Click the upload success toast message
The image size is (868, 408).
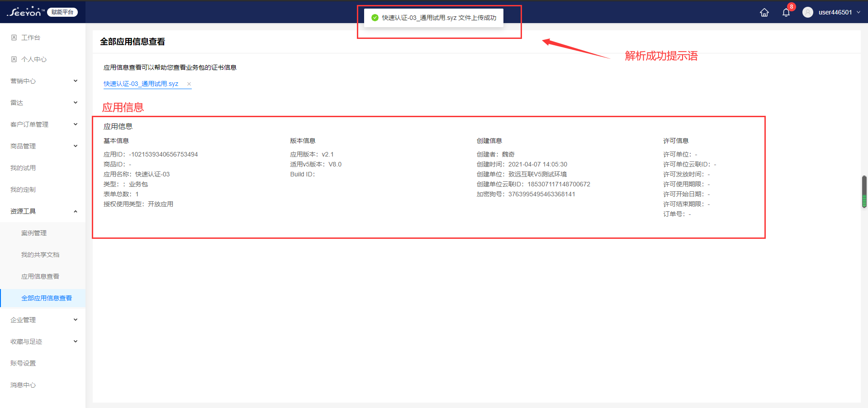pyautogui.click(x=434, y=18)
